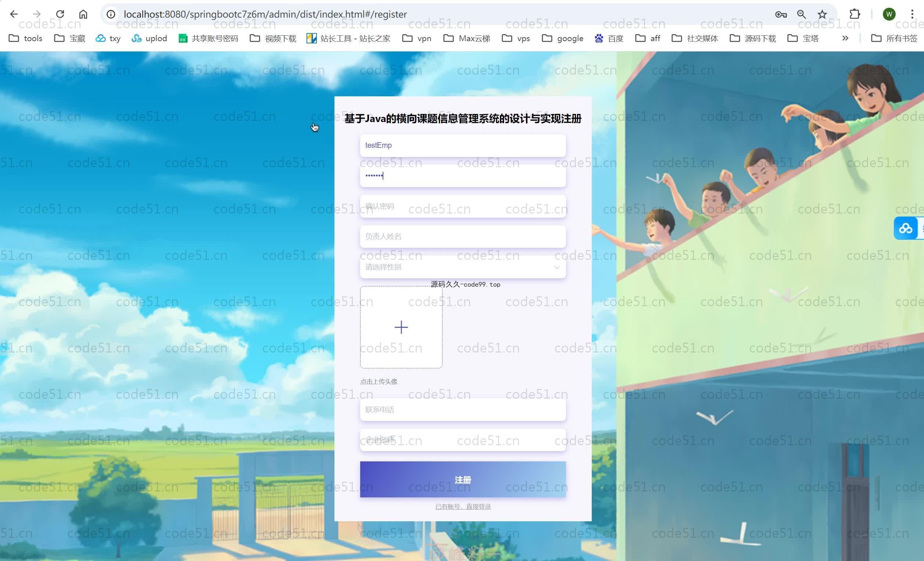
Task: Open the 请选择性别 dropdown
Action: (463, 267)
